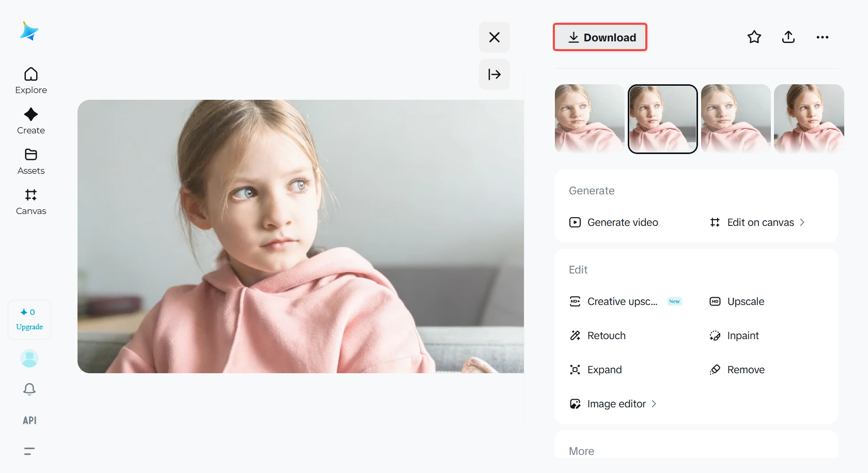This screenshot has height=473, width=868.
Task: Click the Upscale HD icon
Action: tap(715, 301)
